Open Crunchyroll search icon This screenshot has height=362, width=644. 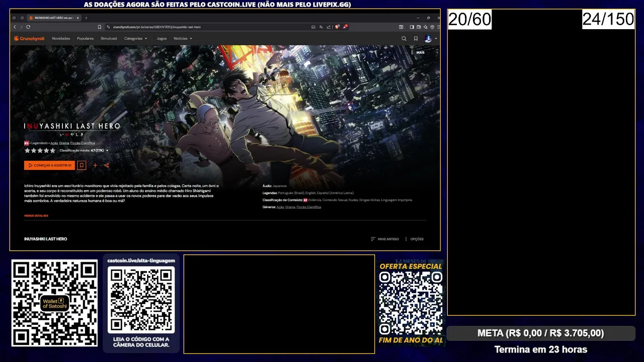(404, 38)
